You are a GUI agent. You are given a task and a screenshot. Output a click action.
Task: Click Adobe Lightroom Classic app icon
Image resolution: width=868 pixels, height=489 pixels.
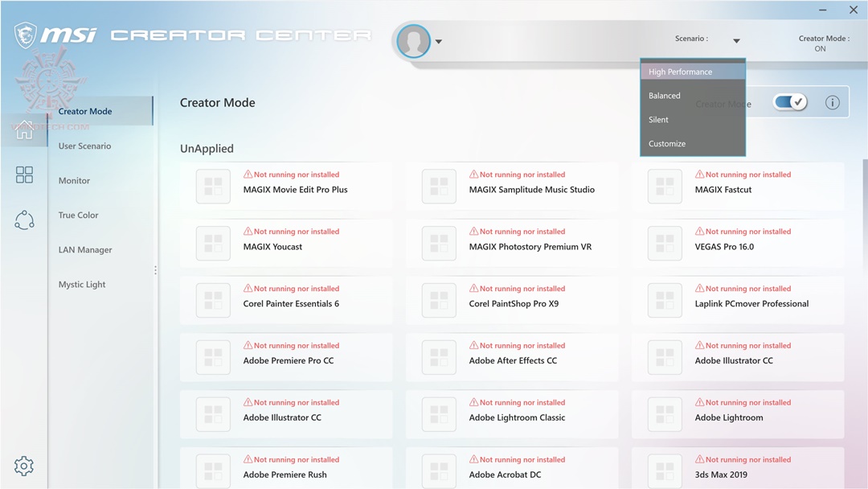tap(439, 414)
